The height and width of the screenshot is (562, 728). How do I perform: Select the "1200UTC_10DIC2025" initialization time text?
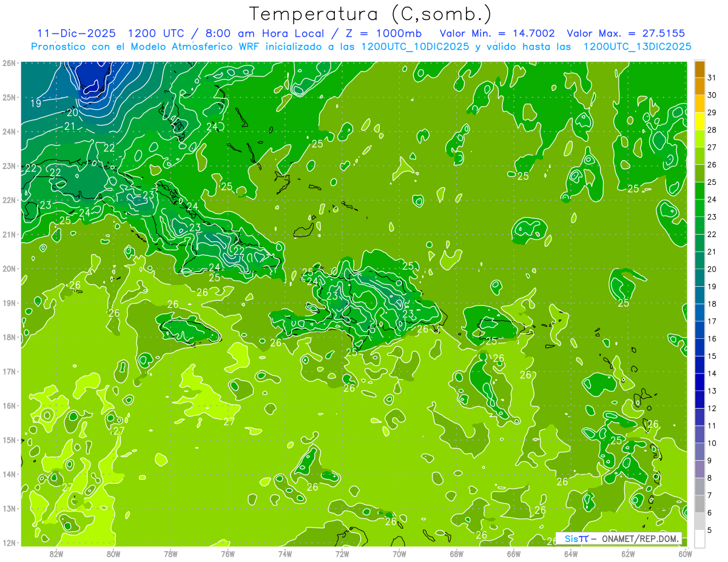click(x=416, y=46)
